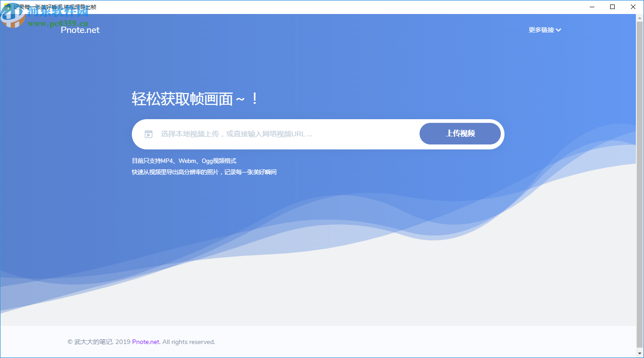Click the supported formats text MP4 Webm Ogg
Viewport: 644px width, 358px height.
pyautogui.click(x=184, y=161)
